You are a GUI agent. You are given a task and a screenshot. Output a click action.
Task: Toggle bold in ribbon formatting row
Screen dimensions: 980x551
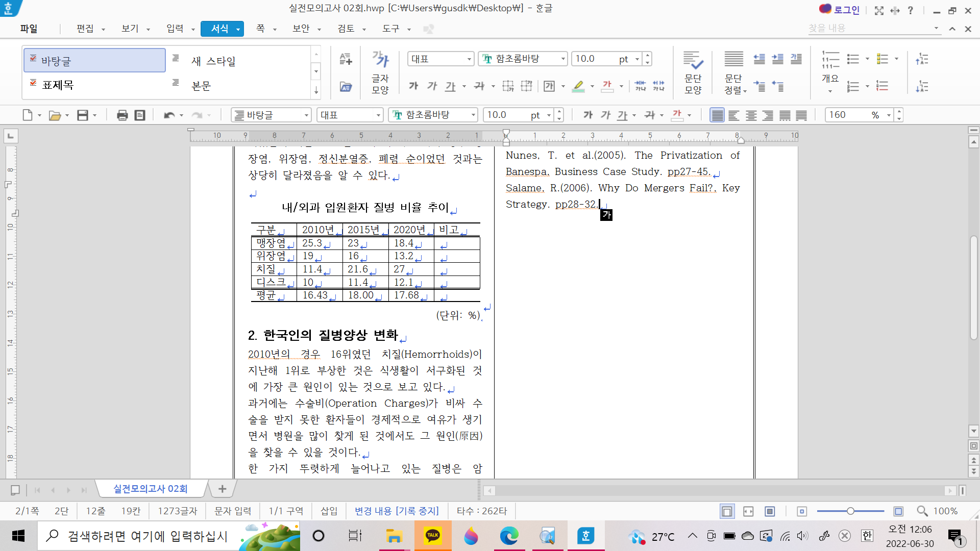413,86
